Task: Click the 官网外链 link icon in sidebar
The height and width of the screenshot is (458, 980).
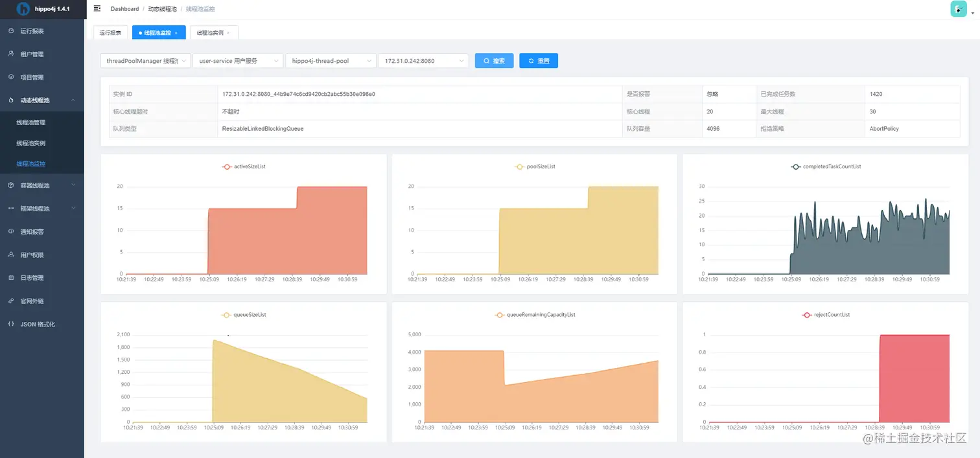Action: click(x=11, y=301)
